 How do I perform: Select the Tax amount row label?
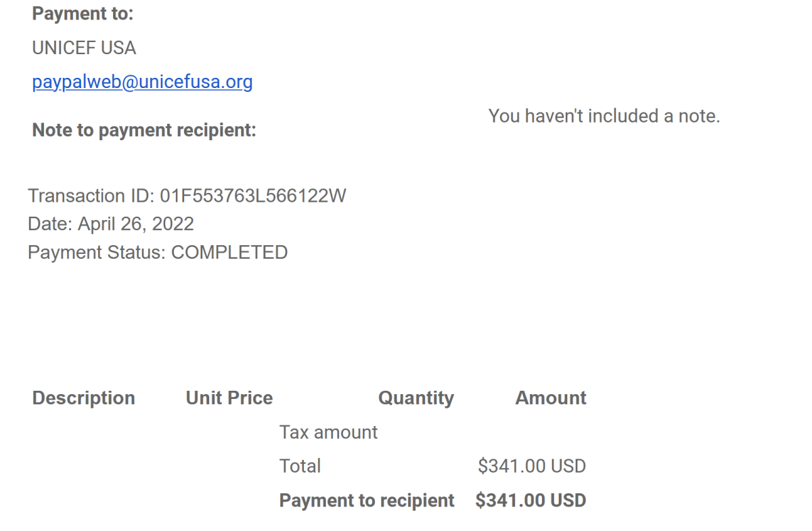(329, 432)
